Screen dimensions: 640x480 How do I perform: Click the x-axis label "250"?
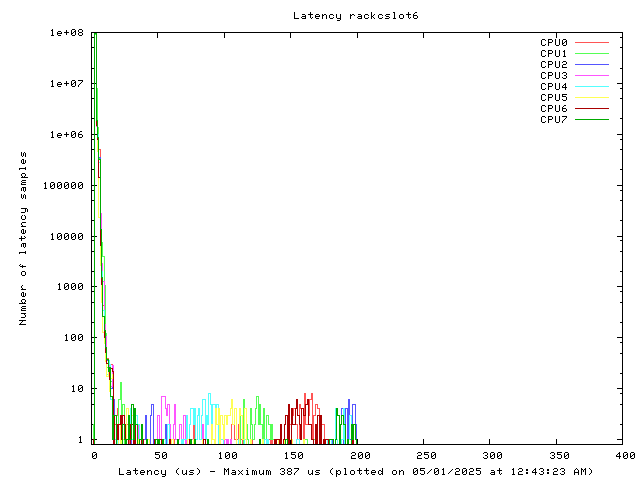pyautogui.click(x=426, y=456)
